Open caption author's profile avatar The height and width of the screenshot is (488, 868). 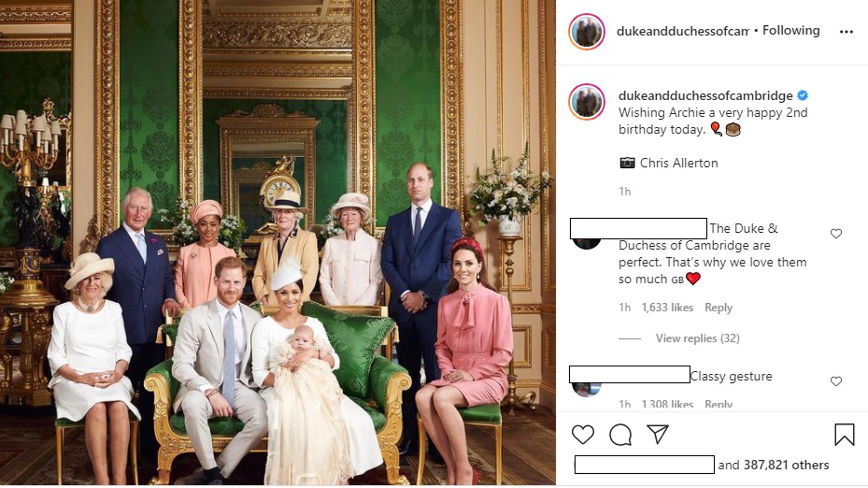pos(586,102)
